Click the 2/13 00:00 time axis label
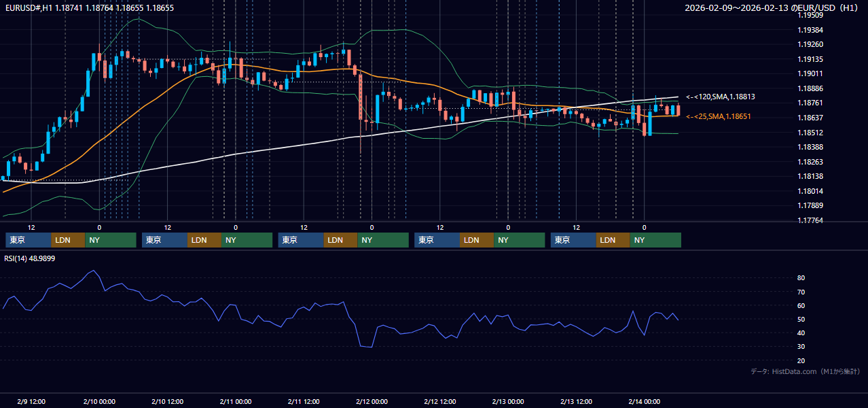The height and width of the screenshot is (408, 868). [x=508, y=401]
